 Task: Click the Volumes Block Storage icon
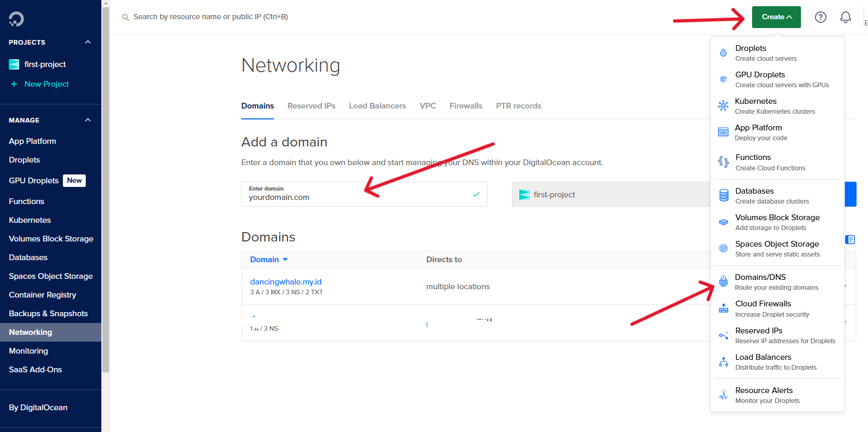[x=724, y=222]
